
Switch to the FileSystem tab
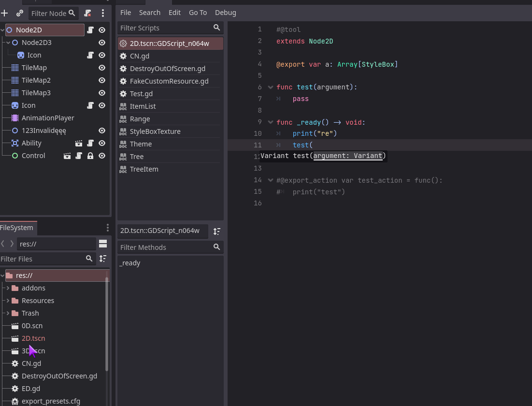[18, 227]
